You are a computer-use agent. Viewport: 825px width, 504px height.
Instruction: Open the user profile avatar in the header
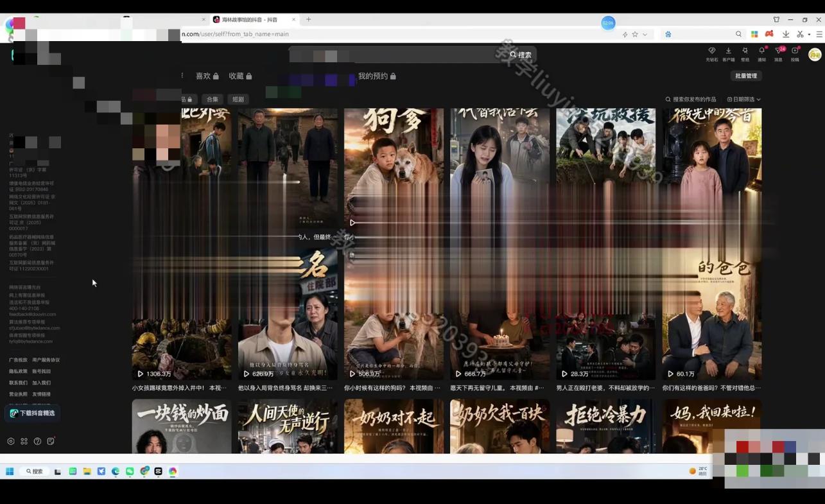pos(815,55)
